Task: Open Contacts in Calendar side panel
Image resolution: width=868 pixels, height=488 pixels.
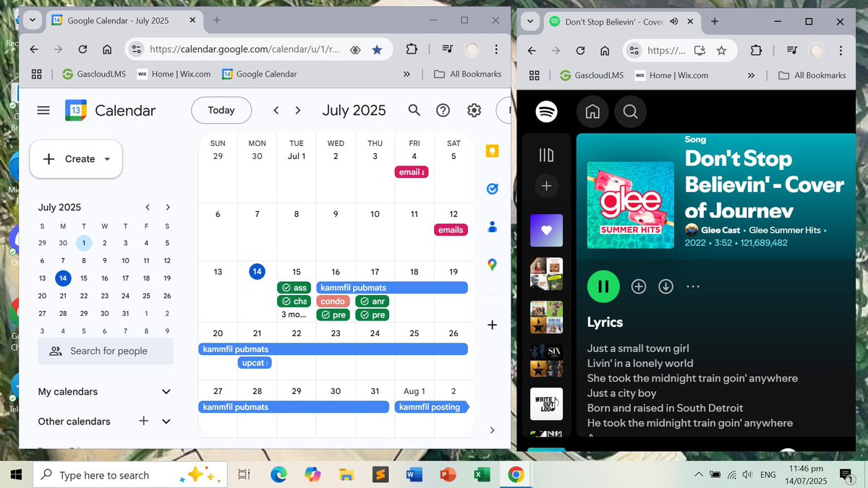Action: [492, 226]
